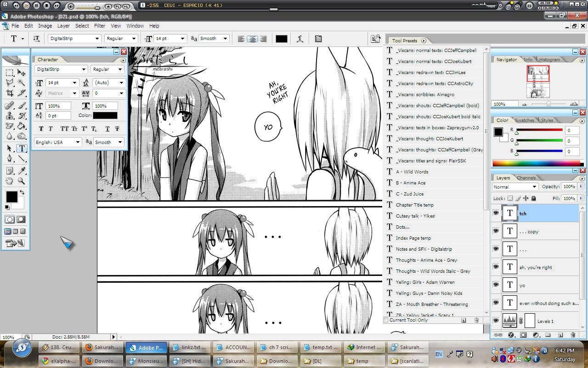The width and height of the screenshot is (588, 368).
Task: Select the Polygonal Lasso tool
Action: 10,83
